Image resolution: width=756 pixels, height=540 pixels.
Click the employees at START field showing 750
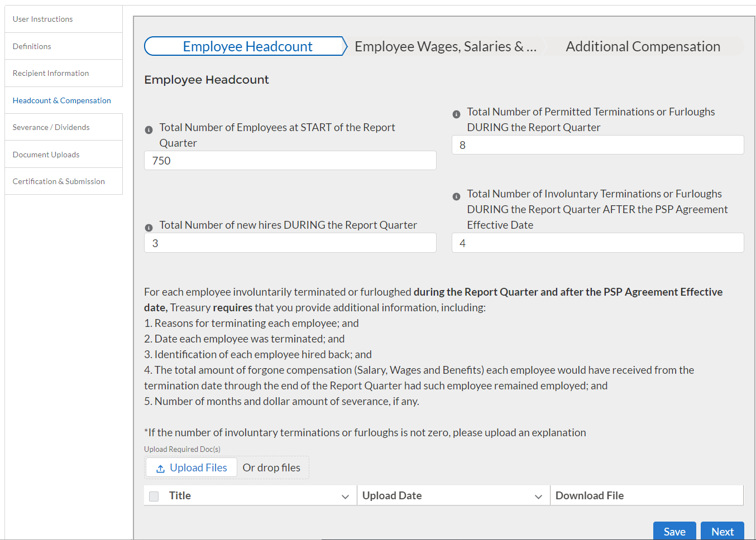click(x=290, y=161)
